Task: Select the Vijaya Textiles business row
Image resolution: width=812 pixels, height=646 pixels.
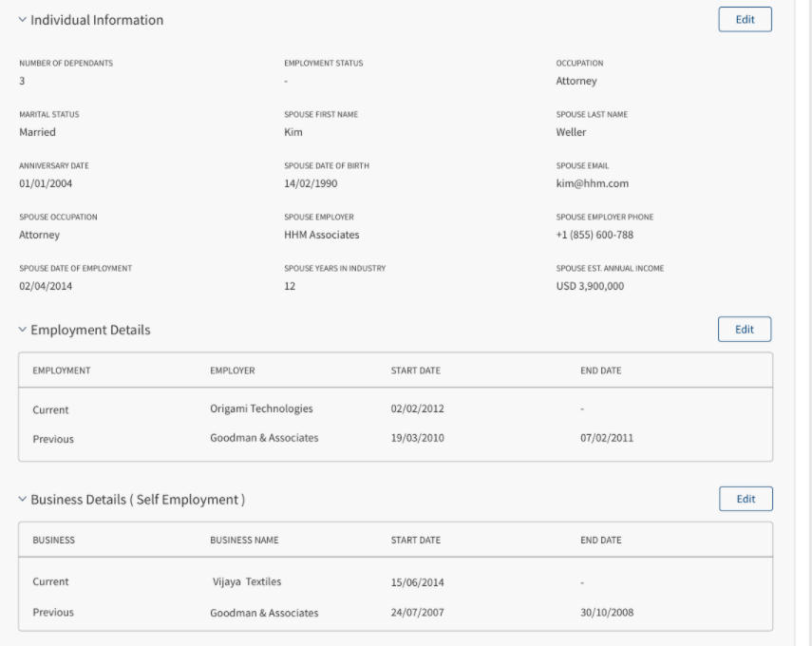Action: (396, 581)
